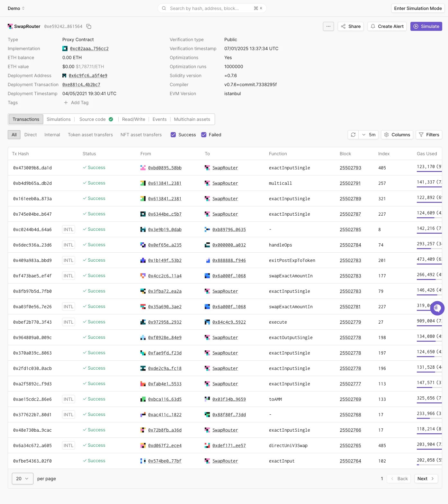Click identicon beside sender 0xf0928e…84e9

tap(143, 337)
